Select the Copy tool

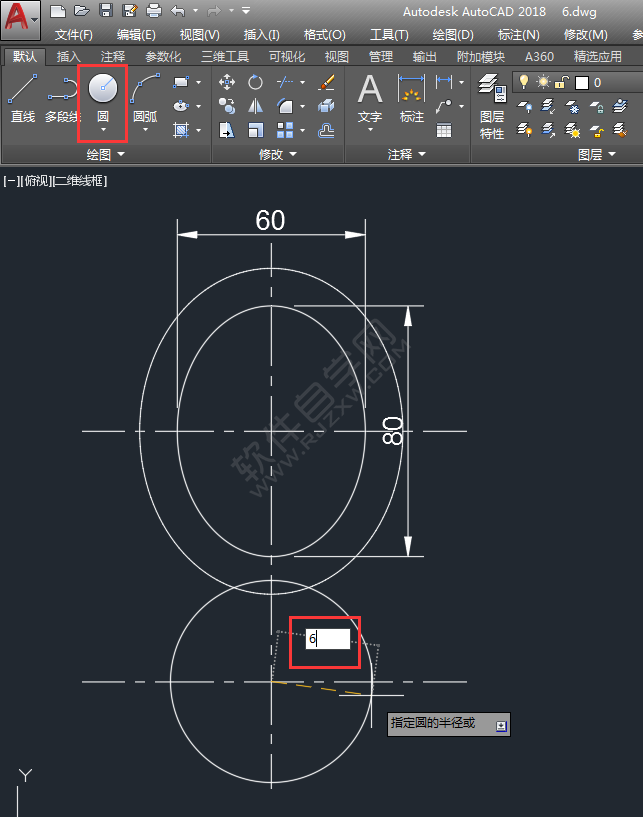point(227,106)
